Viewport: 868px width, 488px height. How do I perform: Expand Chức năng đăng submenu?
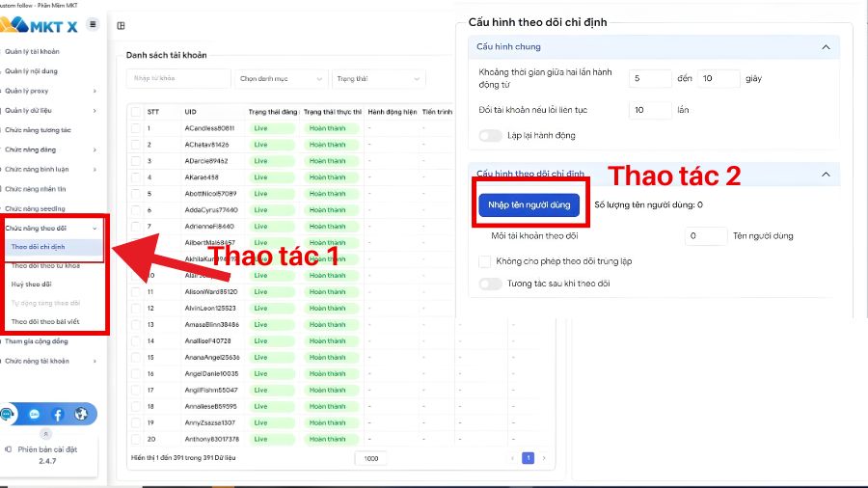point(95,149)
